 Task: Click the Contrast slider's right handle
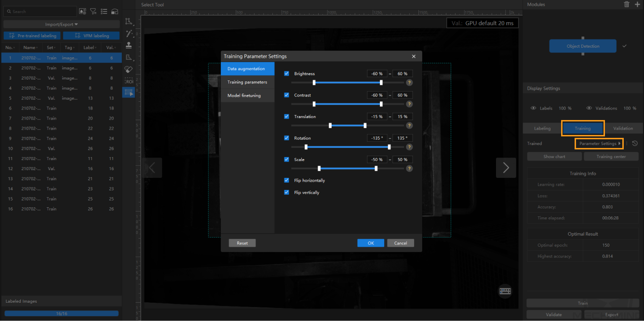pyautogui.click(x=381, y=104)
